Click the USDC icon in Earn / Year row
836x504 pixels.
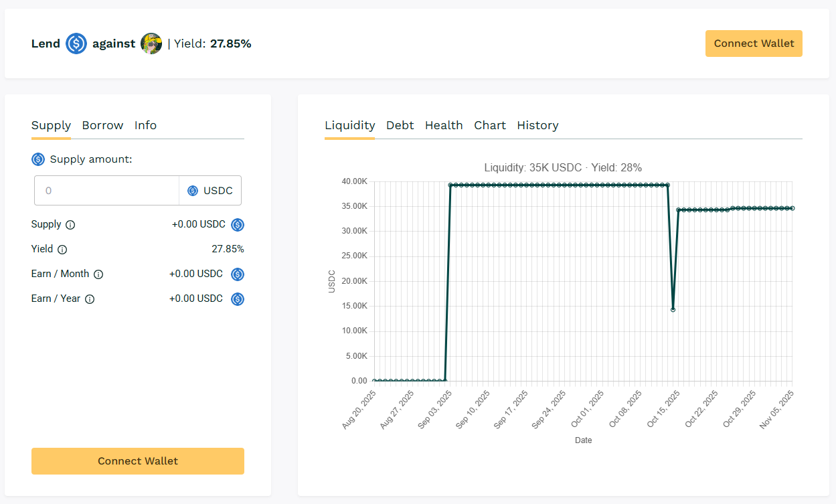pyautogui.click(x=238, y=299)
